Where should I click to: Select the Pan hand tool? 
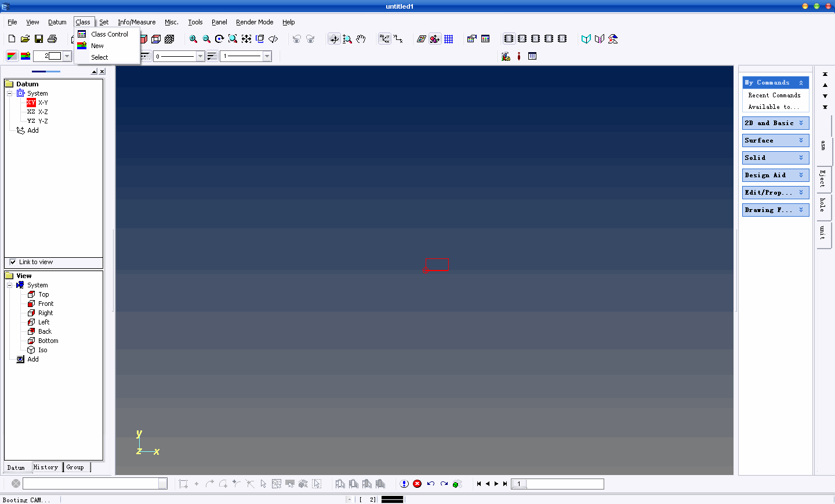tap(361, 39)
